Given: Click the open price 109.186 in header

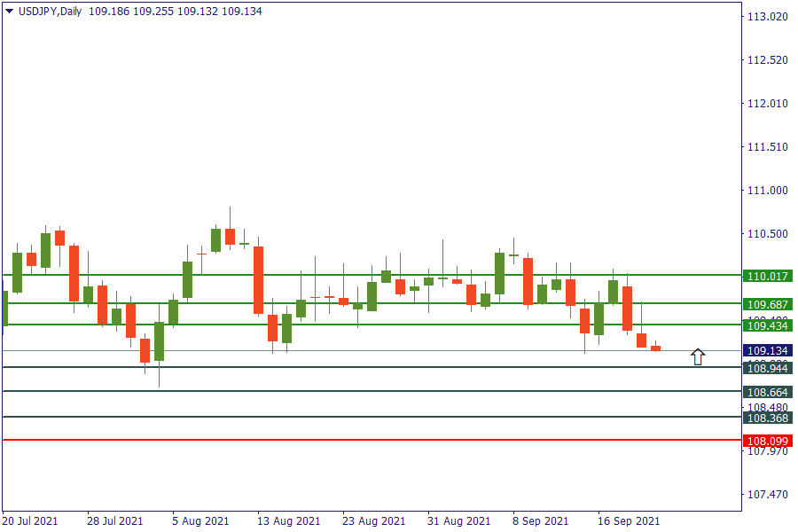Looking at the screenshot, I should coord(109,12).
